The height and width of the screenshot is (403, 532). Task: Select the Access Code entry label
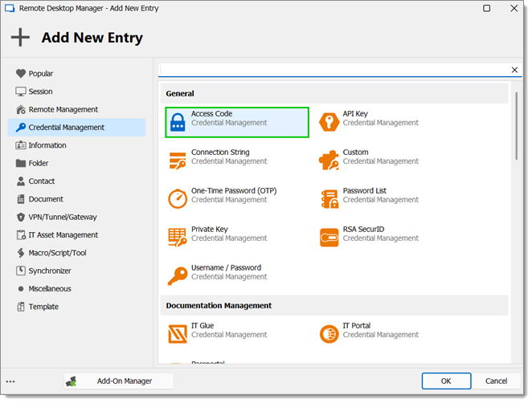coord(211,114)
